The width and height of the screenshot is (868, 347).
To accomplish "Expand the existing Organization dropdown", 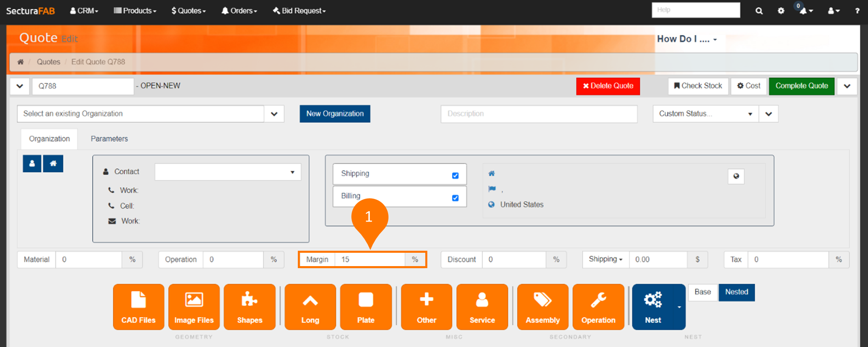I will (274, 114).
